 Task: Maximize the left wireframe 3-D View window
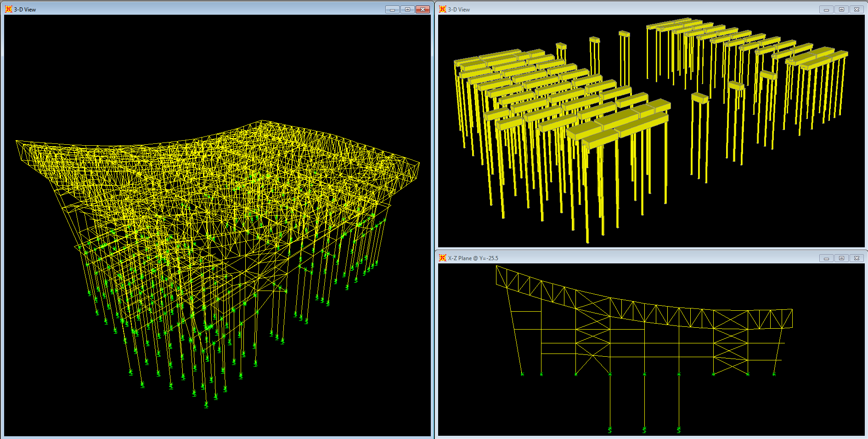(407, 9)
